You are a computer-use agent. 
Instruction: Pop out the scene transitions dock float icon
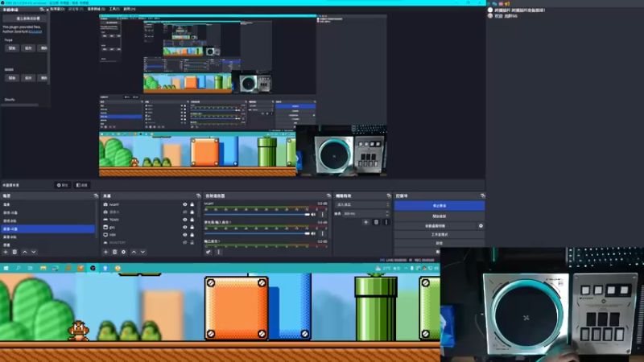[389, 195]
